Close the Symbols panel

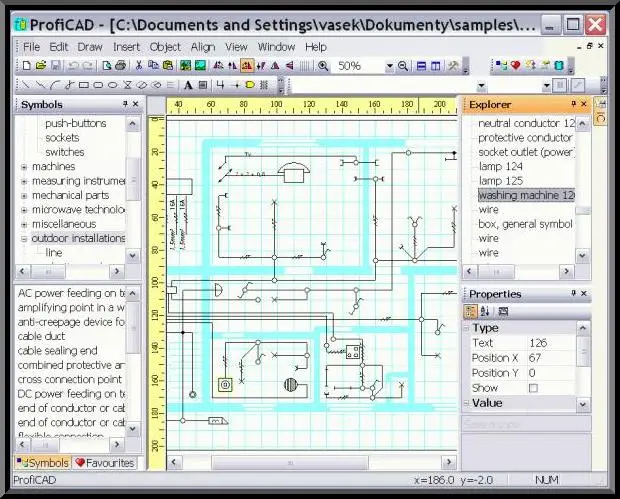136,104
